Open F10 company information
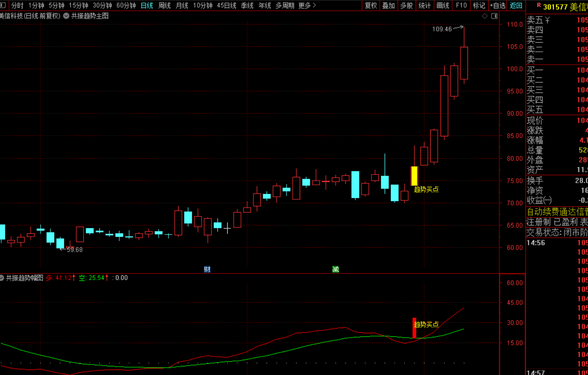The width and height of the screenshot is (588, 375). tap(461, 5)
